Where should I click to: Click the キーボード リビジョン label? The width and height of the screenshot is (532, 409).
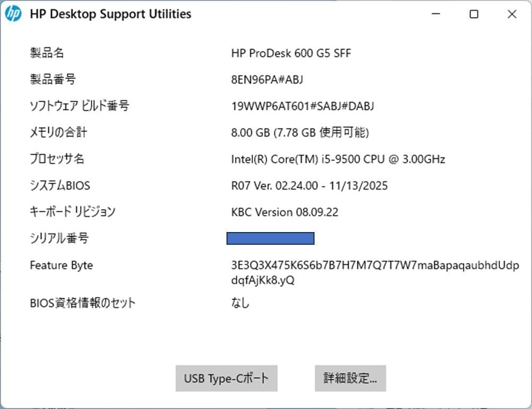(72, 211)
